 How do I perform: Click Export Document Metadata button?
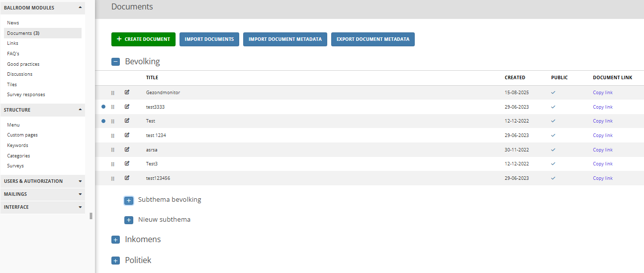coord(373,39)
